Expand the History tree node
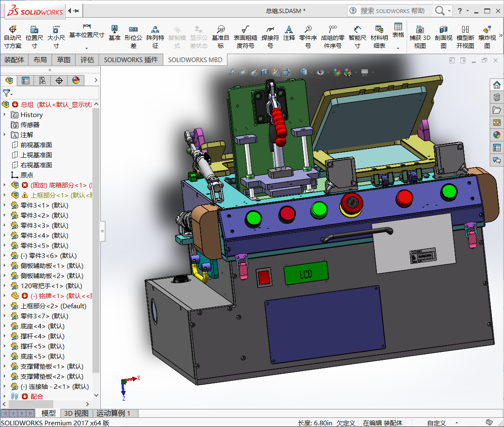The width and height of the screenshot is (504, 427). 5,115
